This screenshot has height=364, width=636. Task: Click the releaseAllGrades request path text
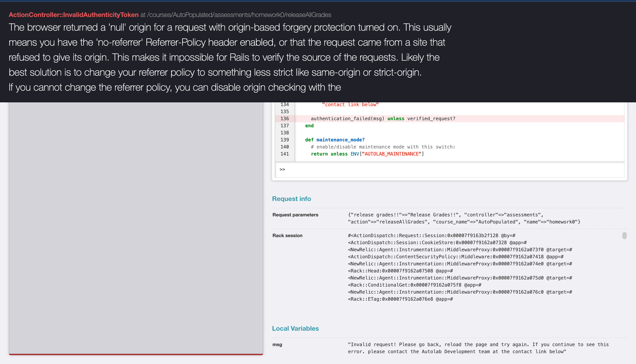click(x=239, y=15)
